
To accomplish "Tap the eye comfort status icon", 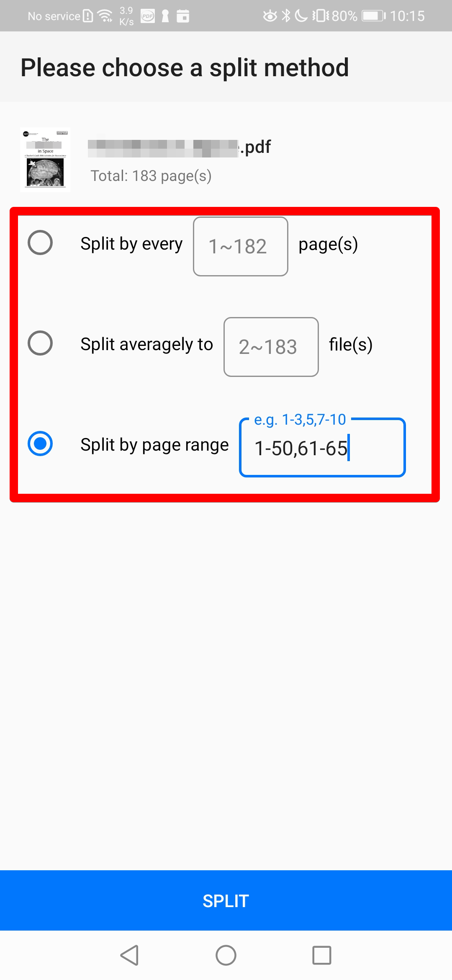I will (x=270, y=16).
